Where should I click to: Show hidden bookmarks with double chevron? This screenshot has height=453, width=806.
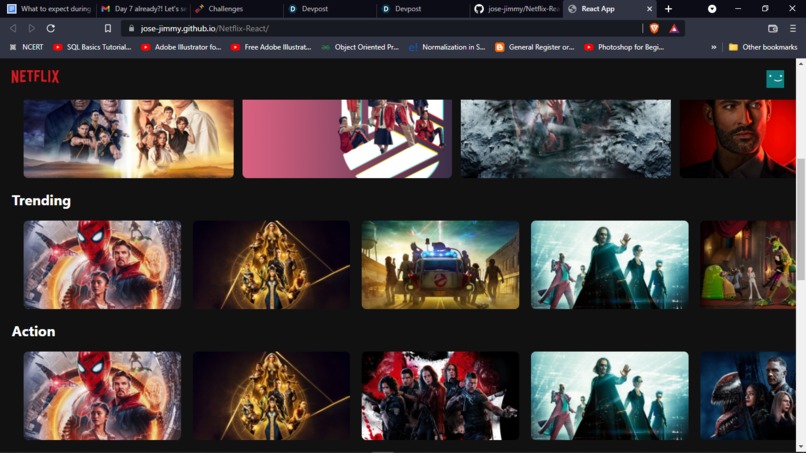point(713,47)
